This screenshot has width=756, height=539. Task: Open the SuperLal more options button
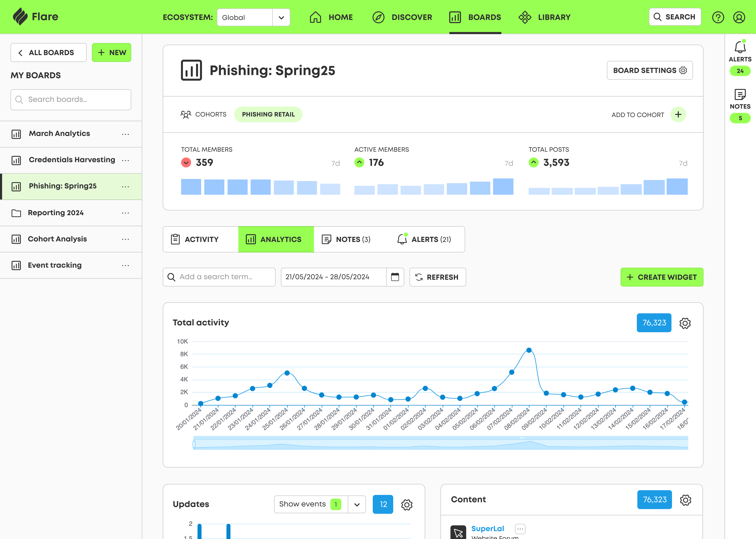click(x=520, y=529)
